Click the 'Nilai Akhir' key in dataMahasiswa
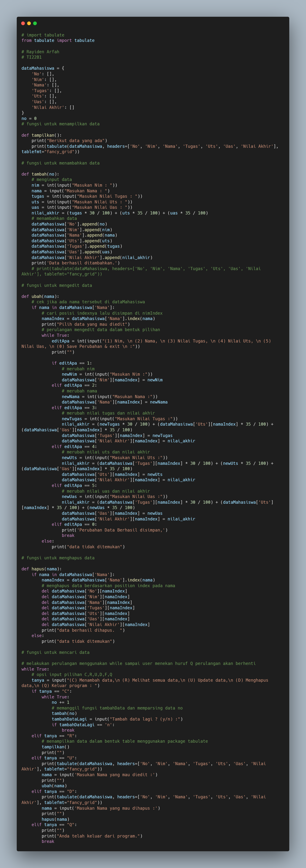 click(x=49, y=107)
